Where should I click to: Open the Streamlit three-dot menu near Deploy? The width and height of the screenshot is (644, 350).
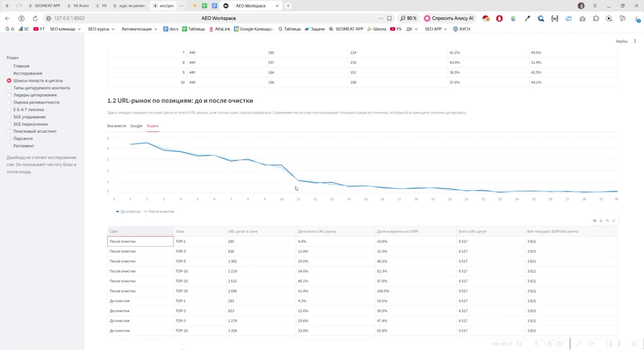tap(635, 41)
